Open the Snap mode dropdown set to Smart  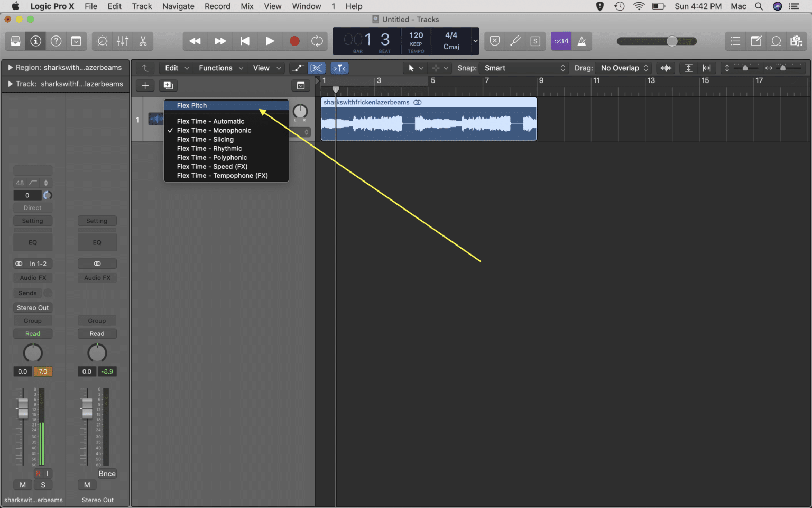point(523,68)
